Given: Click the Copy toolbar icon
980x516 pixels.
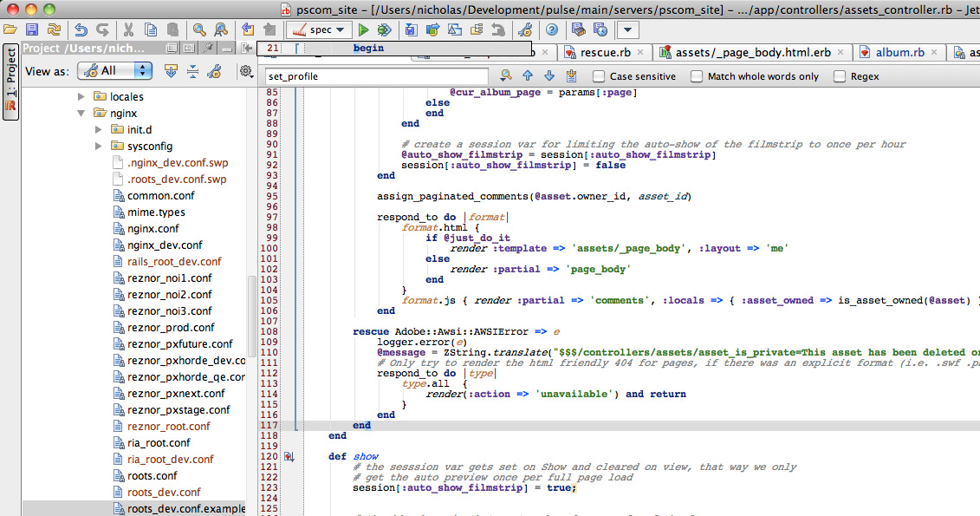Looking at the screenshot, I should [151, 29].
